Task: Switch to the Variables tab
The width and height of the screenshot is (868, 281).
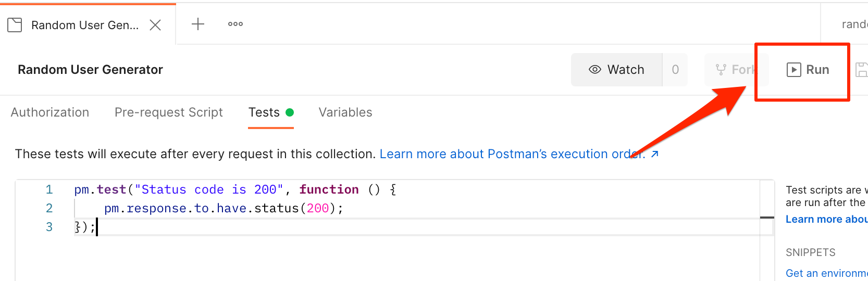Action: coord(345,112)
